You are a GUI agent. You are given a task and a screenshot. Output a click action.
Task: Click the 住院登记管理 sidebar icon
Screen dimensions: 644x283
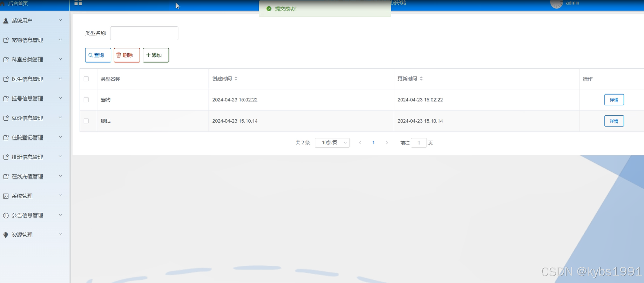click(x=6, y=137)
